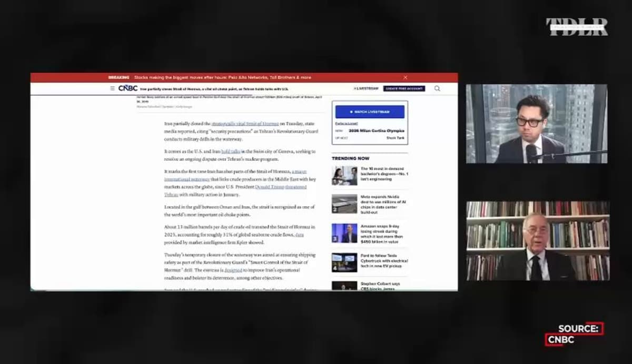Open Meta expands Nvidia deal thumbnail

coord(344,204)
